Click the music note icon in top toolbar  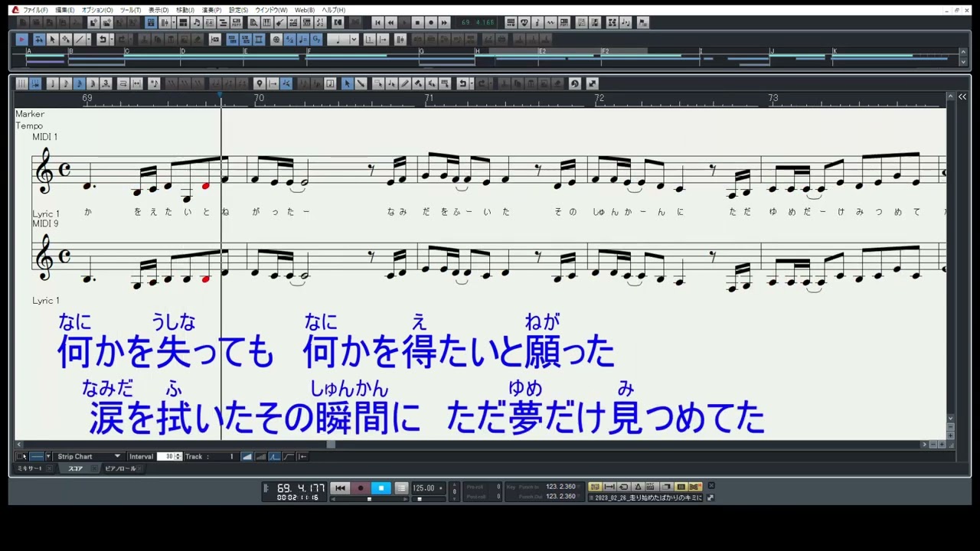[x=195, y=22]
